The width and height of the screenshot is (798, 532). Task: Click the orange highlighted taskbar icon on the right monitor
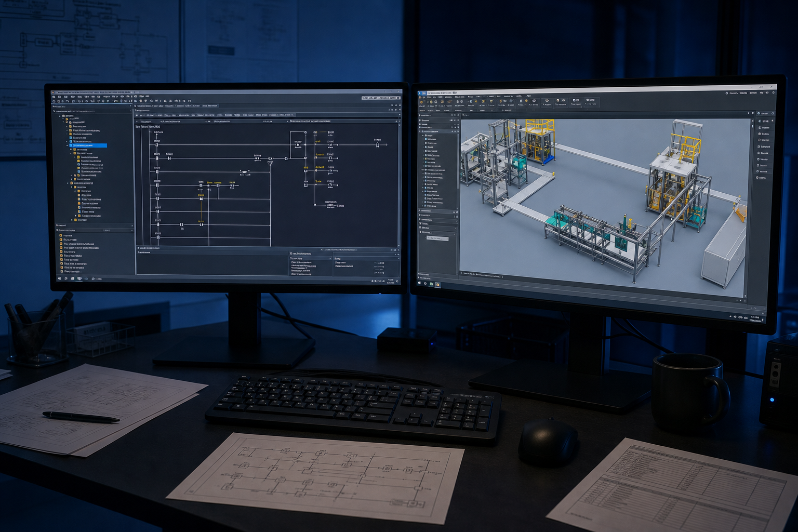click(437, 285)
